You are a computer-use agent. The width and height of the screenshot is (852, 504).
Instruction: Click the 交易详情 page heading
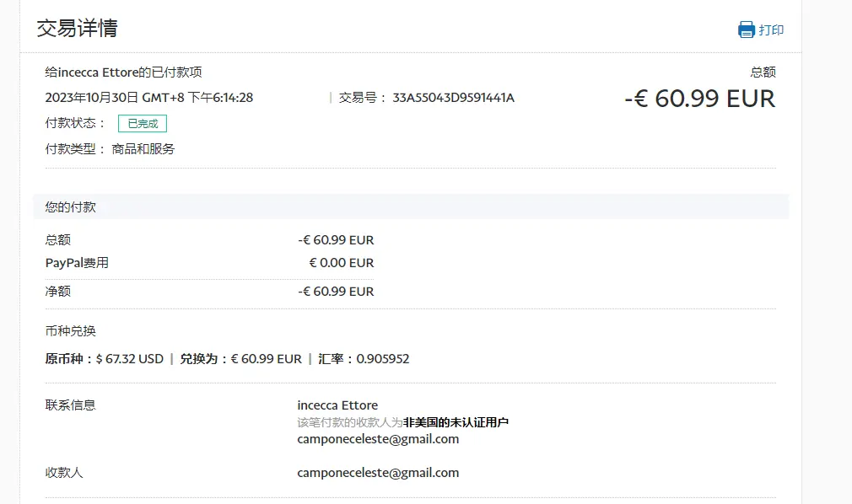(x=77, y=28)
